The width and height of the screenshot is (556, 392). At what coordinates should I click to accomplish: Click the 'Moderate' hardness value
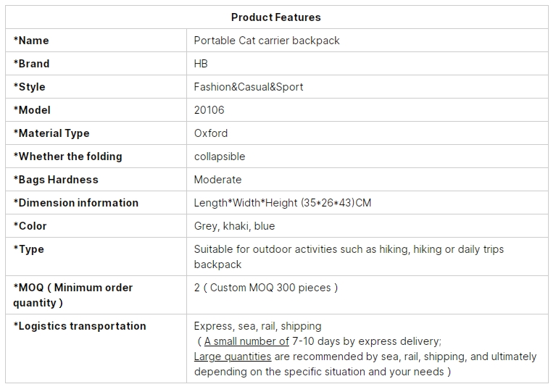[x=217, y=180]
